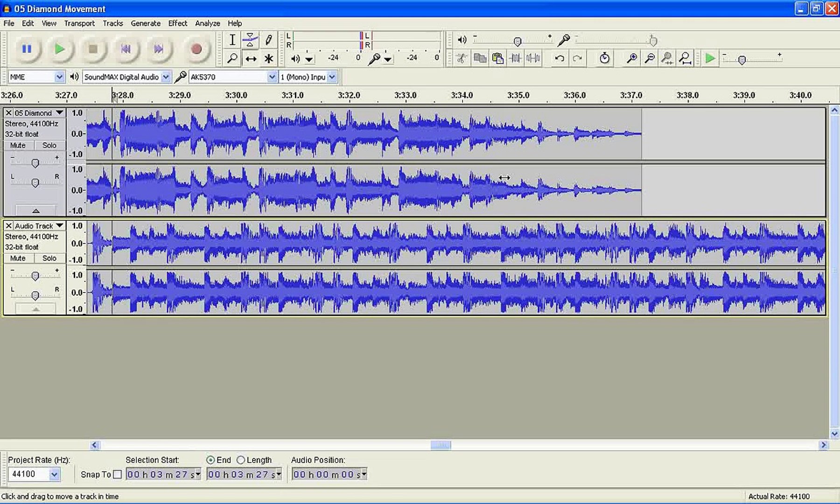Click the Zoom In magnifier icon
This screenshot has width=840, height=504.
point(632,58)
